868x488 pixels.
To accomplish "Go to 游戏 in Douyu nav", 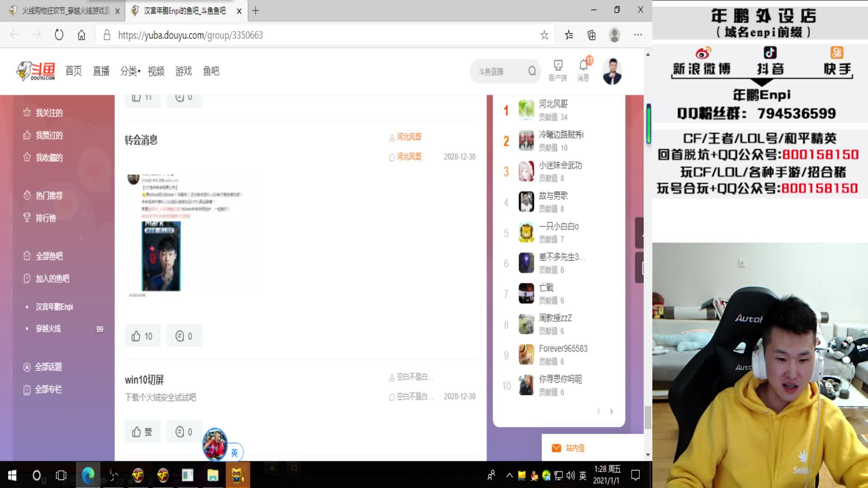I will (184, 71).
